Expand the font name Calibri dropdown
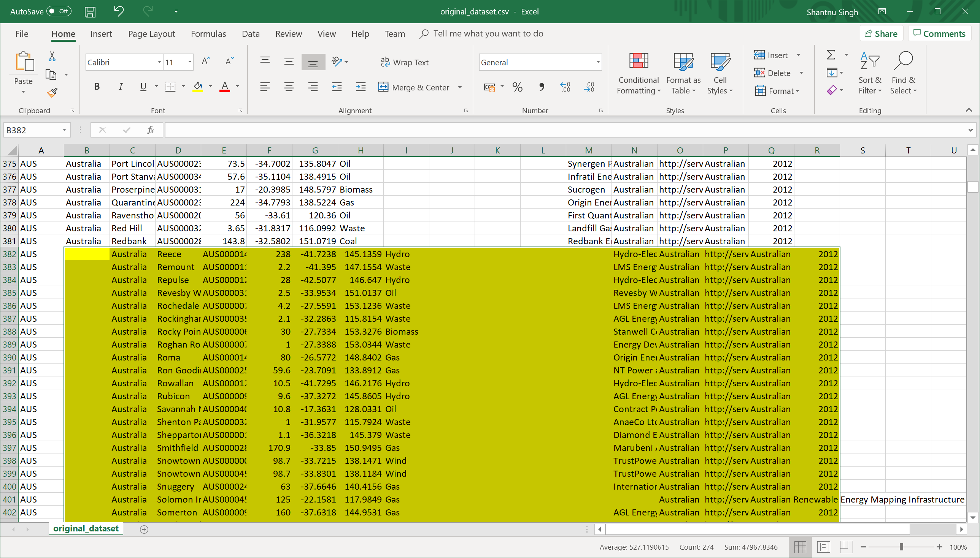The height and width of the screenshot is (558, 980). [159, 62]
